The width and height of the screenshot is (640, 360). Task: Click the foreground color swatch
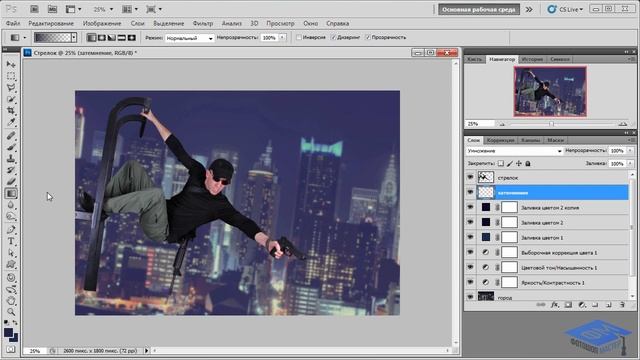click(x=8, y=332)
